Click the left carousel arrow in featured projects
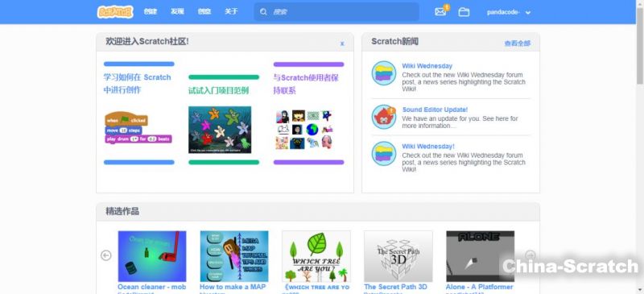Screen dimensions: 644x294 coord(106,255)
